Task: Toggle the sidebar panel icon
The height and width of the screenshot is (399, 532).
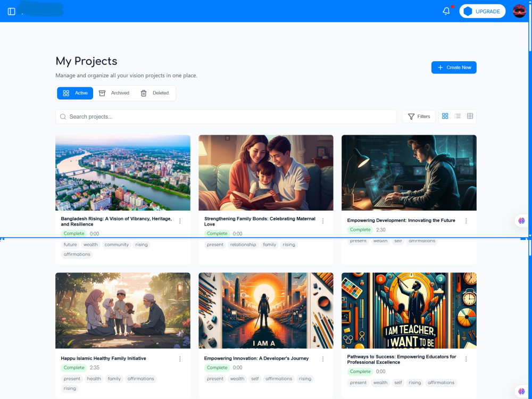Action: (12, 12)
